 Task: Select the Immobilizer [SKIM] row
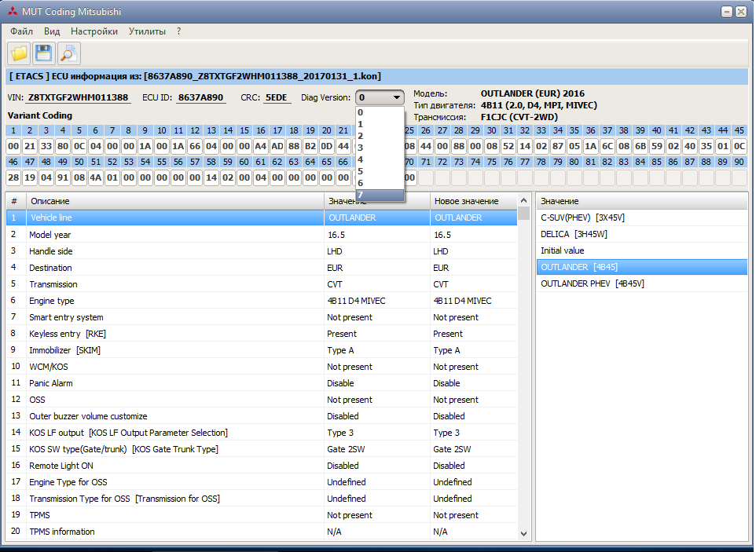(x=262, y=350)
